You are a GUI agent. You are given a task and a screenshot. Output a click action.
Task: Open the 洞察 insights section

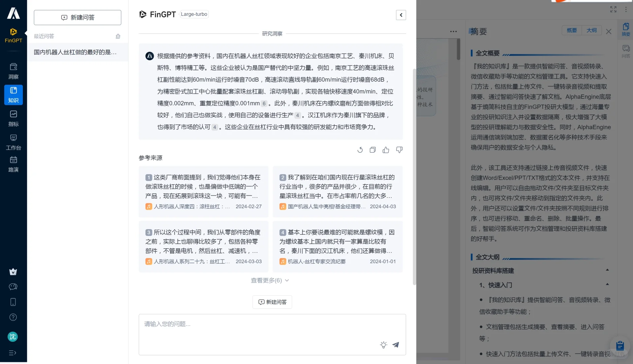pyautogui.click(x=13, y=71)
